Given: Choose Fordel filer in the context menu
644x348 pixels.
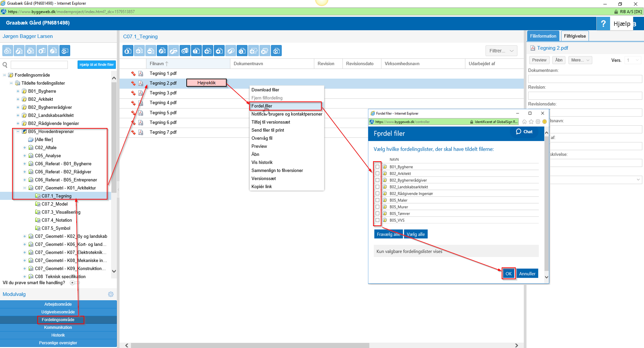Looking at the screenshot, I should [262, 106].
